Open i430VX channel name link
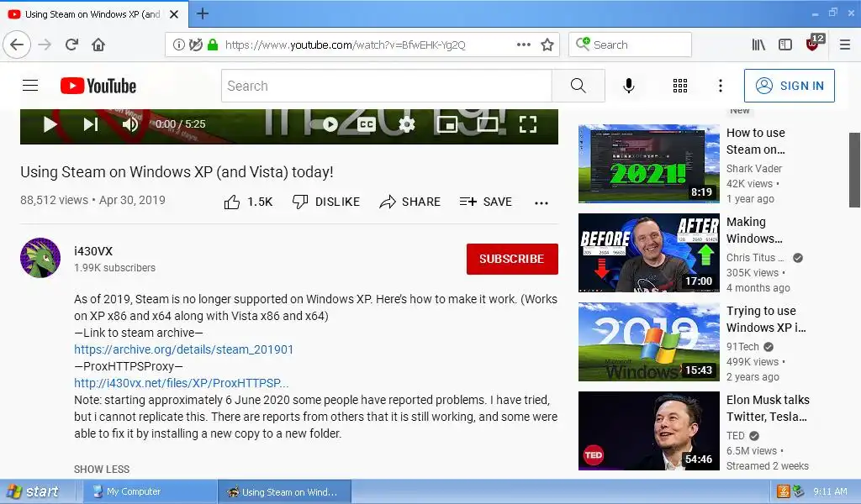861x504 pixels. point(93,251)
